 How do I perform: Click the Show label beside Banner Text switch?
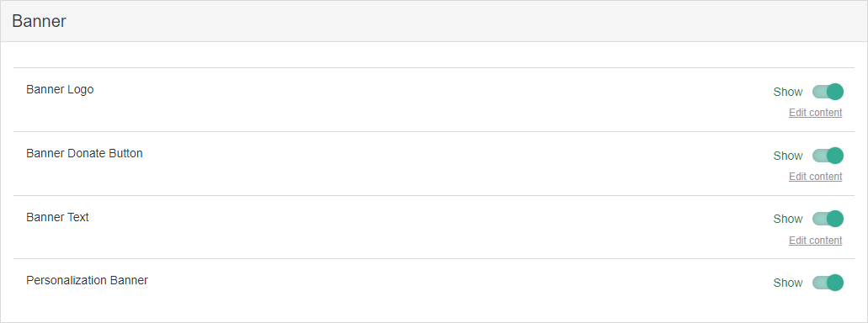click(788, 219)
